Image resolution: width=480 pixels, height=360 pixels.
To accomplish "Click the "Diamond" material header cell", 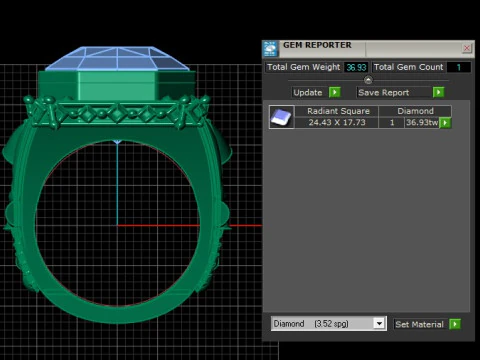I will point(415,111).
